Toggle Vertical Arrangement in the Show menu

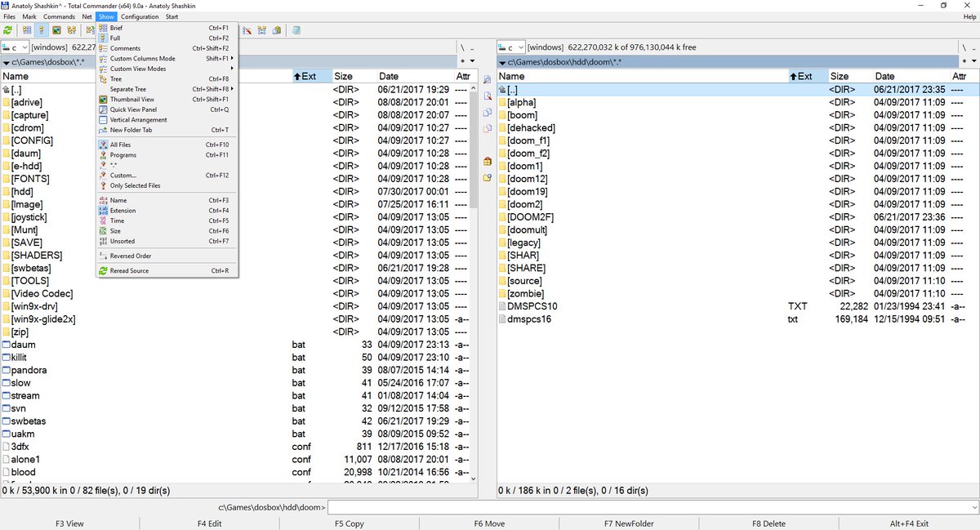(167, 120)
